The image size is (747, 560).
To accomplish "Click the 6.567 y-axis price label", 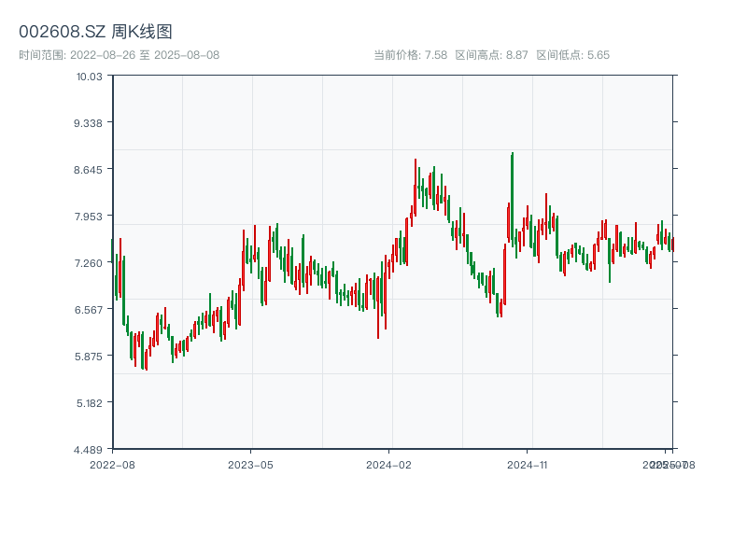I will click(x=88, y=309).
